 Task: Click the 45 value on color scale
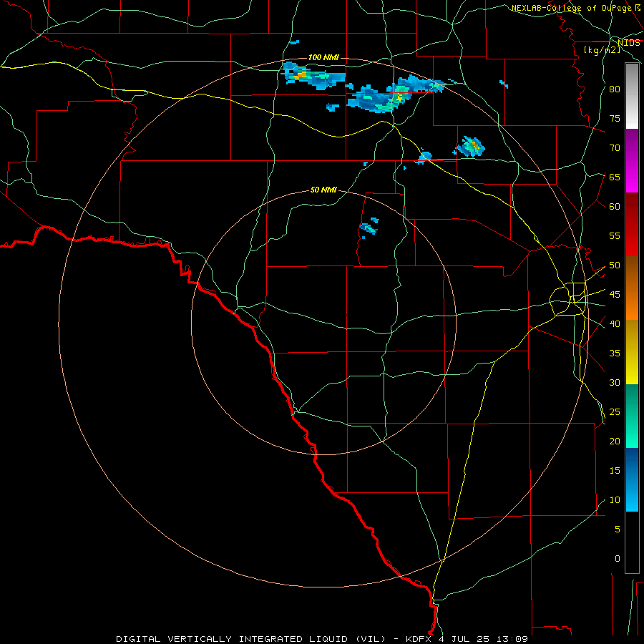[615, 295]
